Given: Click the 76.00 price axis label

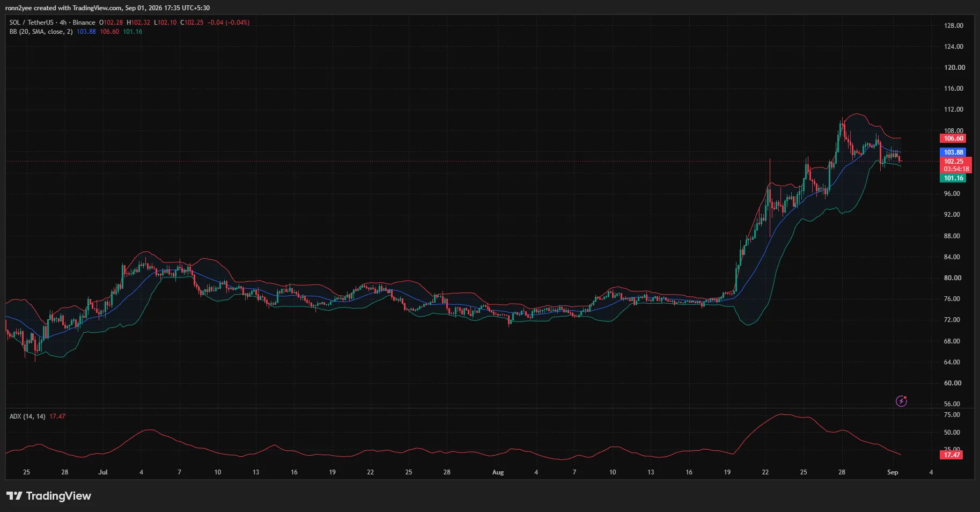Looking at the screenshot, I should click(952, 299).
